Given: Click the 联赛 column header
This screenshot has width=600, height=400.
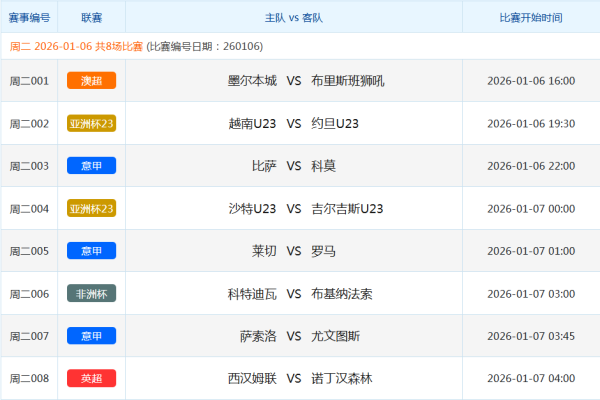Looking at the screenshot, I should (x=91, y=18).
